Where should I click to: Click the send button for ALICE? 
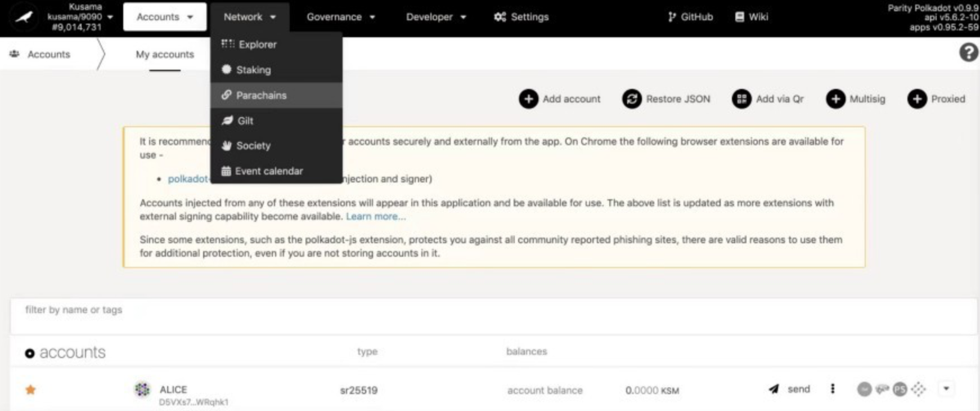point(789,389)
